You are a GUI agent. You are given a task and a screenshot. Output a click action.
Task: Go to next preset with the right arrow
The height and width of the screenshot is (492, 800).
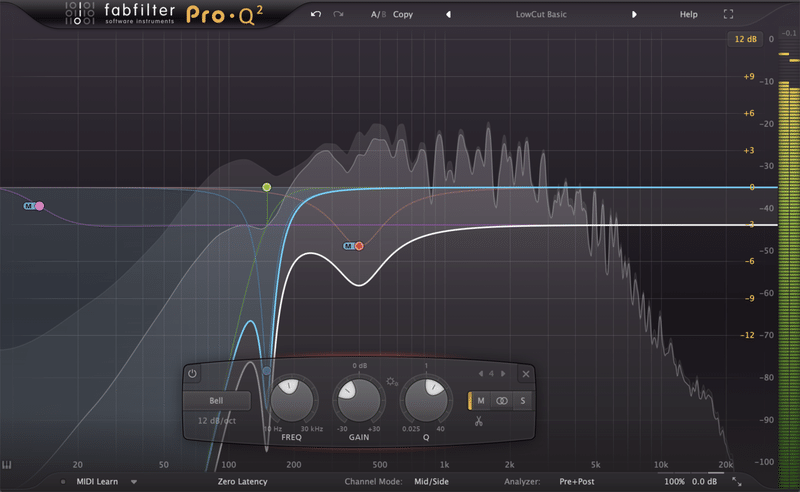click(x=634, y=14)
